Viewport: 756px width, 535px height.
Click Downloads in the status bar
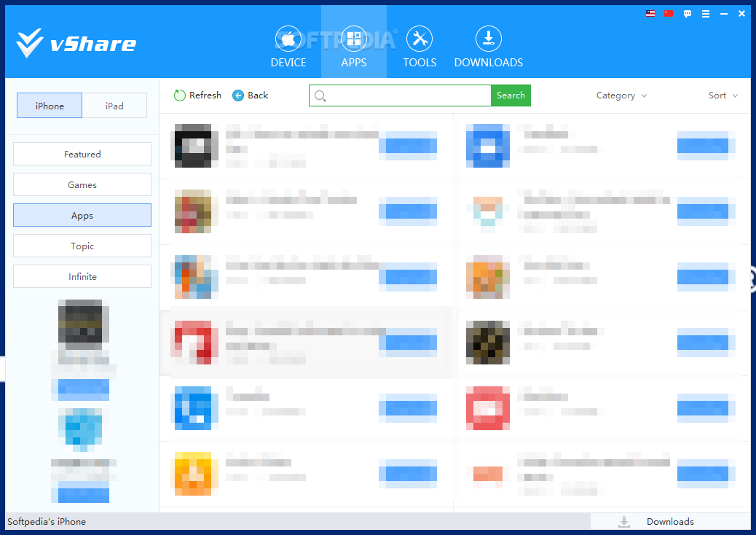[x=670, y=521]
